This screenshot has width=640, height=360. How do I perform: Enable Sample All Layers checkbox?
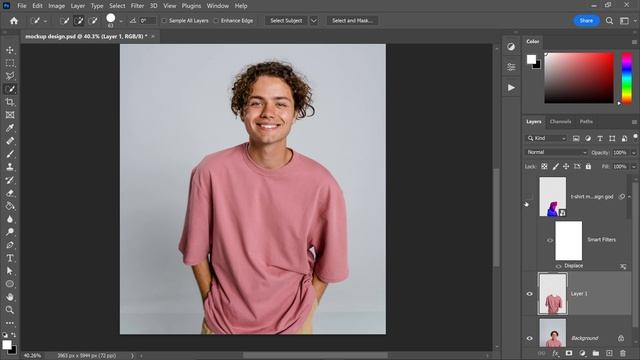coord(164,21)
